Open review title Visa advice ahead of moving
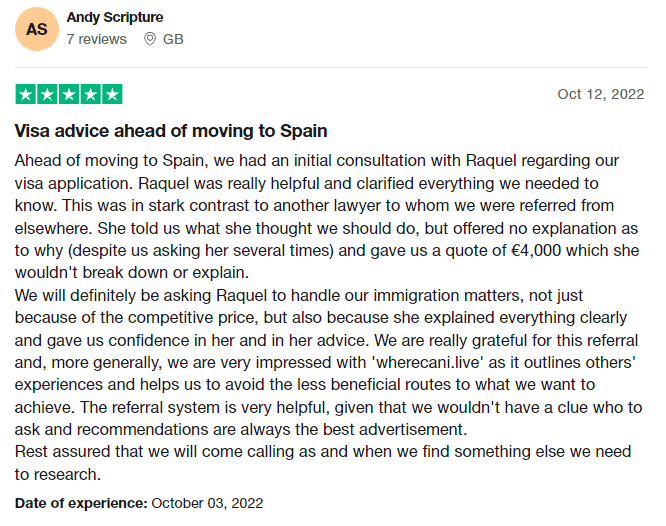This screenshot has width=666, height=526. coord(171,131)
